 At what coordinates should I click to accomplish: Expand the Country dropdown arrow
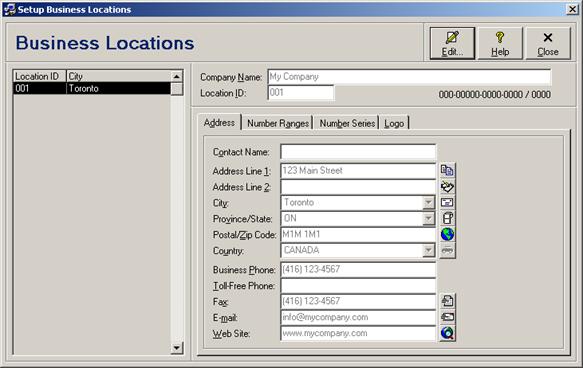428,251
